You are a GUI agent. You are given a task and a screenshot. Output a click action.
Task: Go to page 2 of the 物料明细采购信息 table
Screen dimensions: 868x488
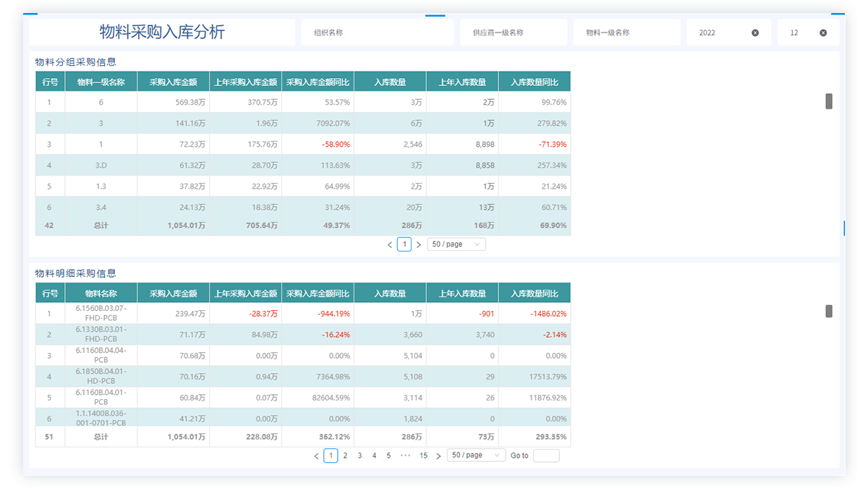click(345, 455)
